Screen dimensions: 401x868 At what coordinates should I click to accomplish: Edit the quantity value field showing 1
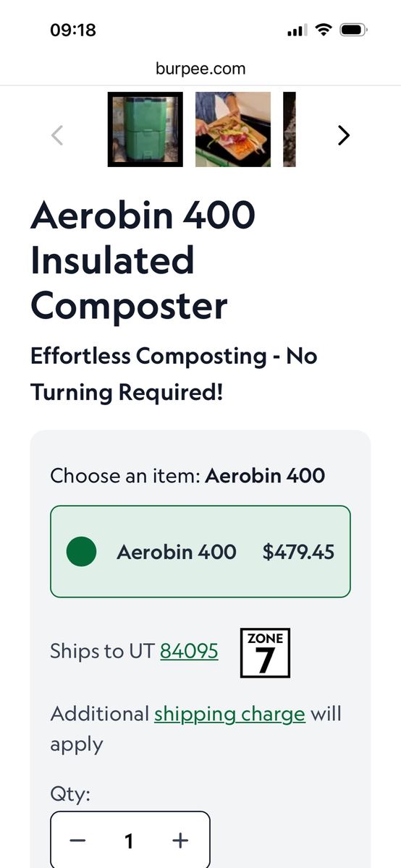(129, 841)
